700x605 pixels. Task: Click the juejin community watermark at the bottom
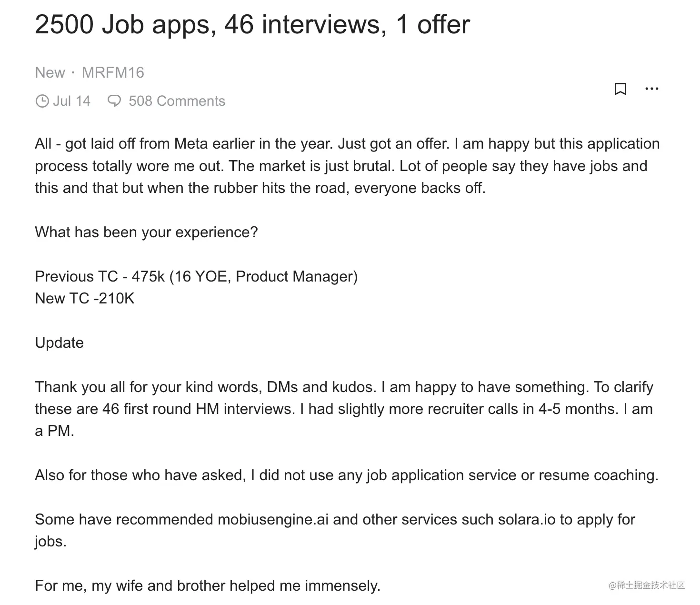(x=646, y=585)
